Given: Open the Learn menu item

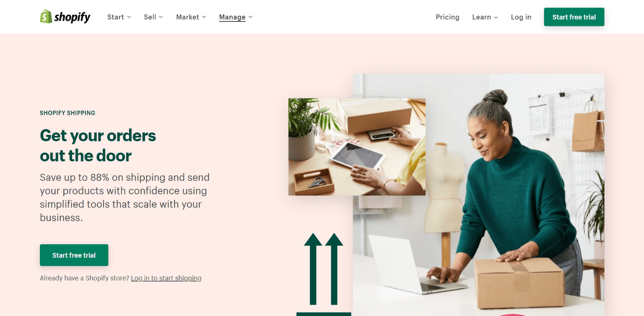Looking at the screenshot, I should click(x=481, y=17).
